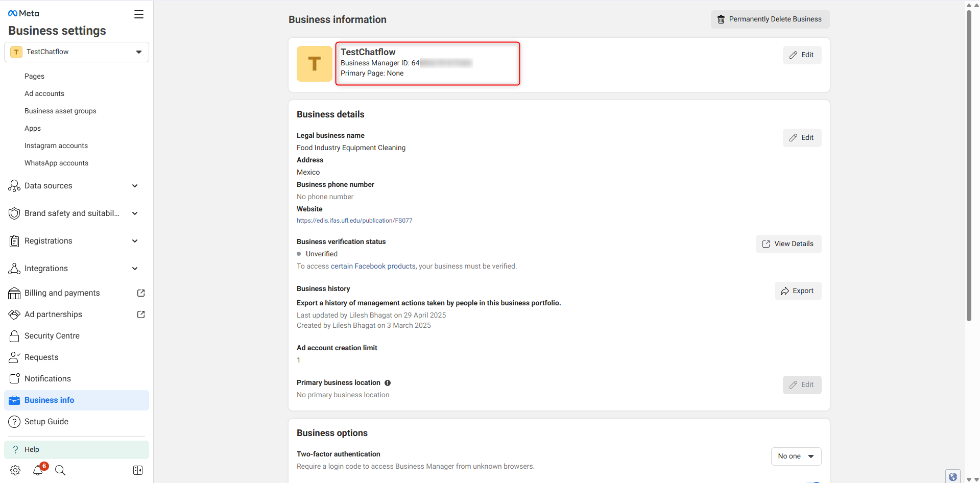Go to Business asset groups

(x=60, y=111)
